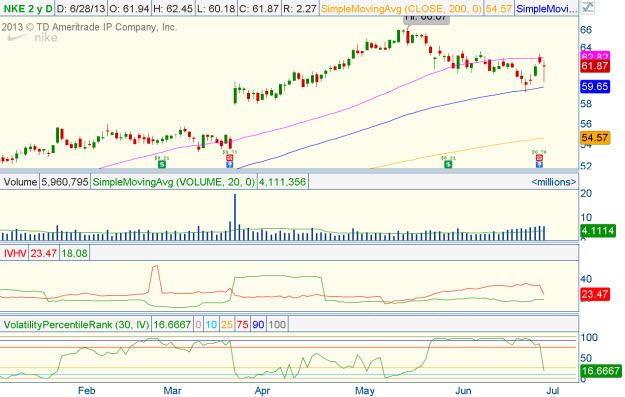
Task: Click the blue conference call icon dated in March
Action: (230, 164)
